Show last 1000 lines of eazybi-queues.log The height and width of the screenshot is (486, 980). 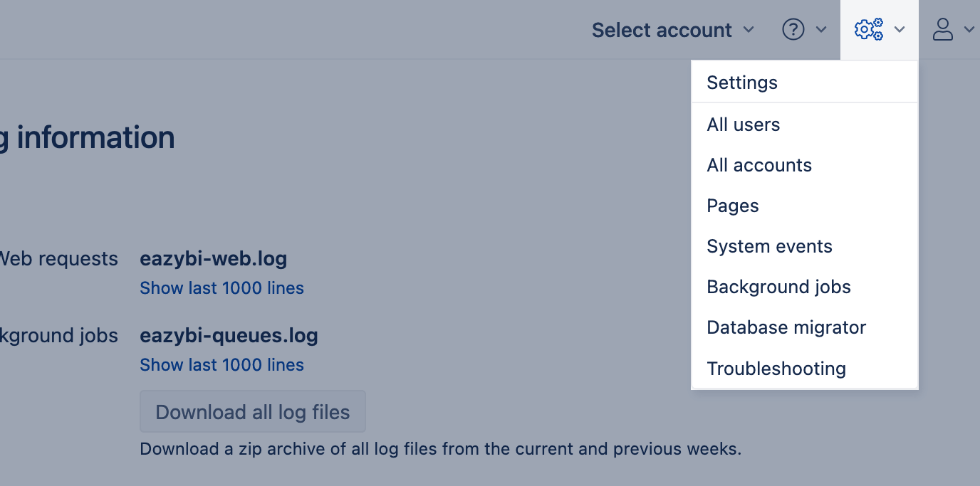click(221, 365)
